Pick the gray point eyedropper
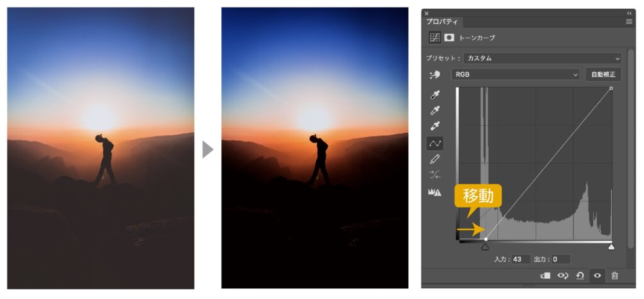644x299 pixels. [x=435, y=111]
